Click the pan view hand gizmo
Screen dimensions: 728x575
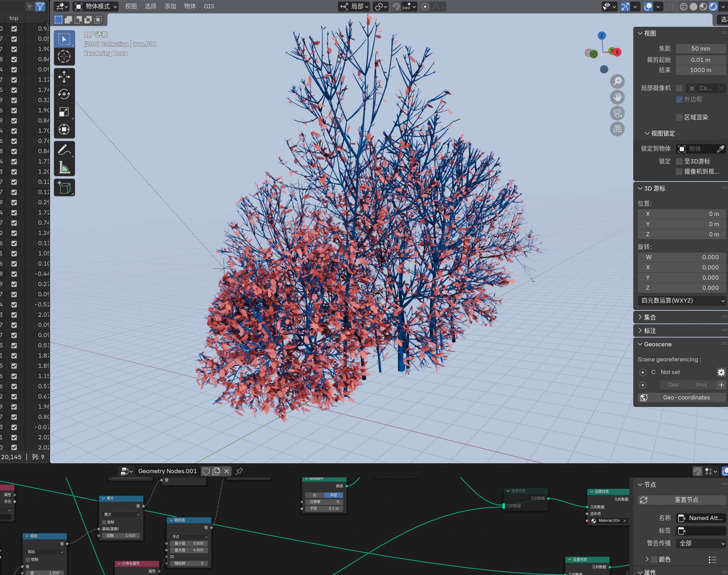pos(617,97)
